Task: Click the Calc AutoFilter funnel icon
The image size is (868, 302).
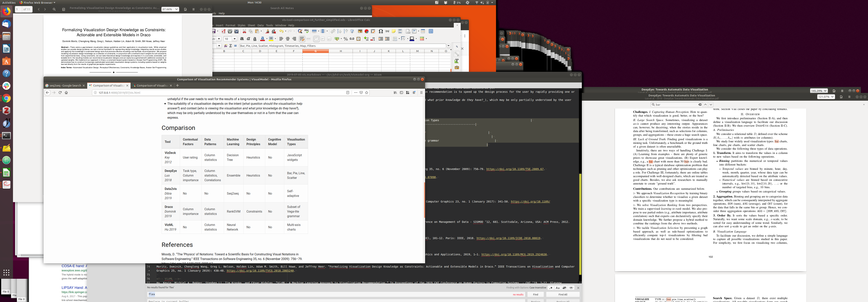Action: [352, 31]
